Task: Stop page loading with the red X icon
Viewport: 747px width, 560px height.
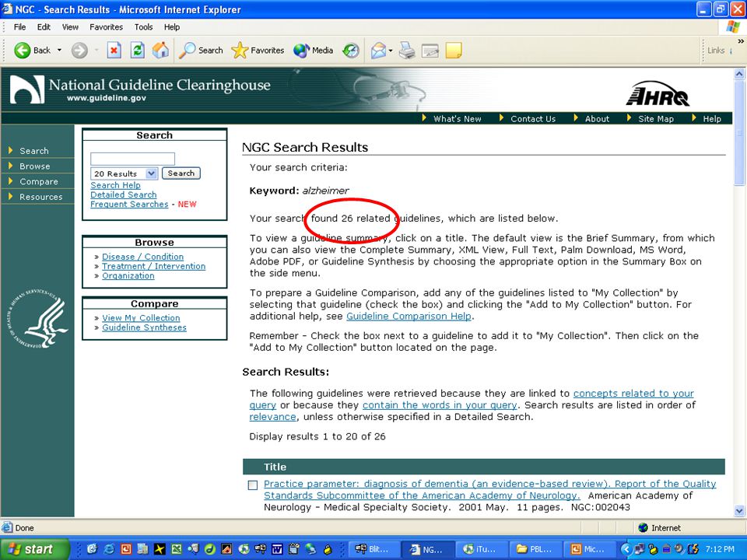Action: tap(114, 50)
